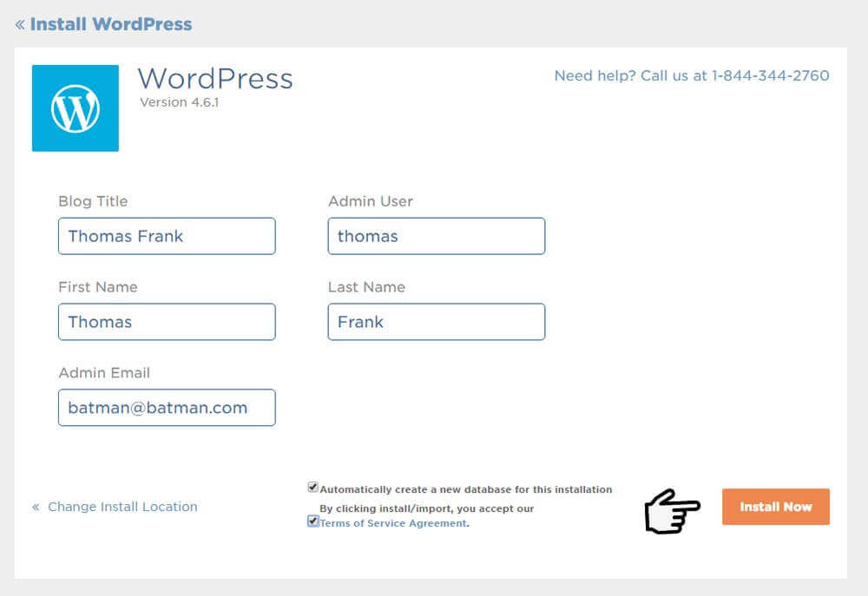Click the Admin User label
The image size is (868, 596).
371,201
